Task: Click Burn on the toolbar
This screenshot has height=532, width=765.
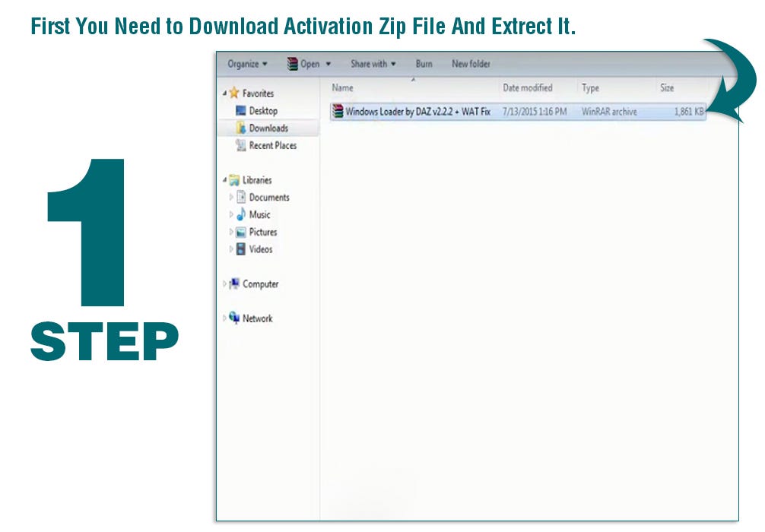Action: (424, 64)
